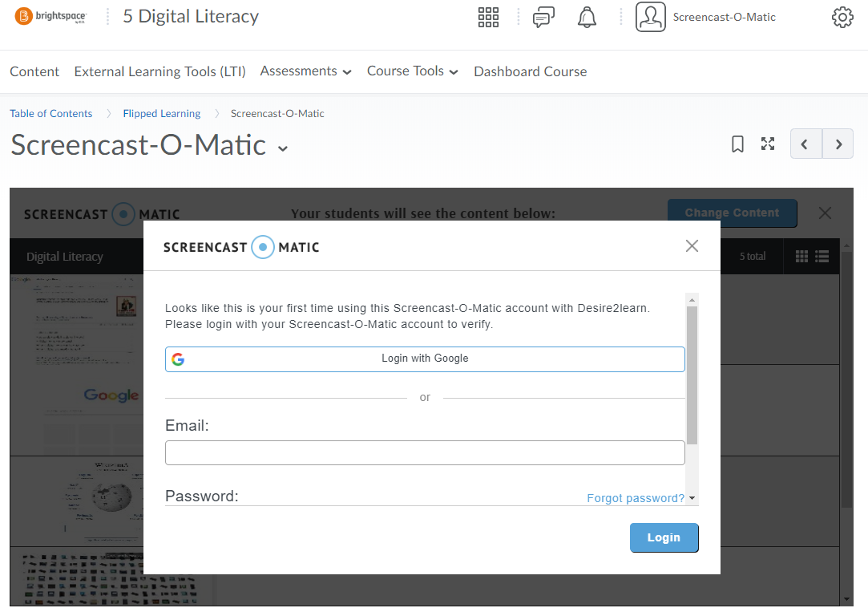Click the Forgot password? link
868x612 pixels.
click(x=636, y=498)
